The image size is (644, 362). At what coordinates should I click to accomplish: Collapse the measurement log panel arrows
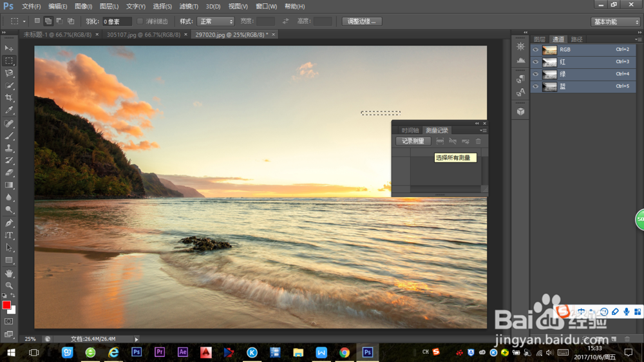coord(477,123)
